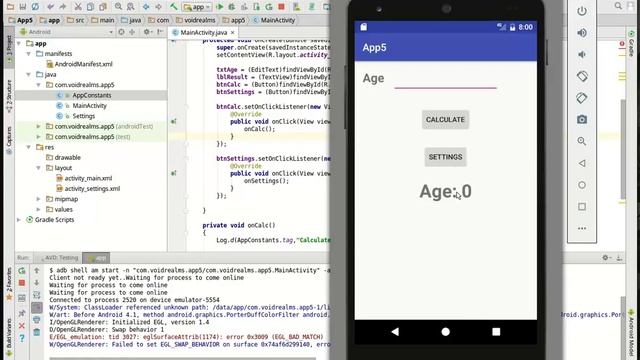Screen dimensions: 640x360
Task: Click the emulator Power button icon
Action: (582, 11)
